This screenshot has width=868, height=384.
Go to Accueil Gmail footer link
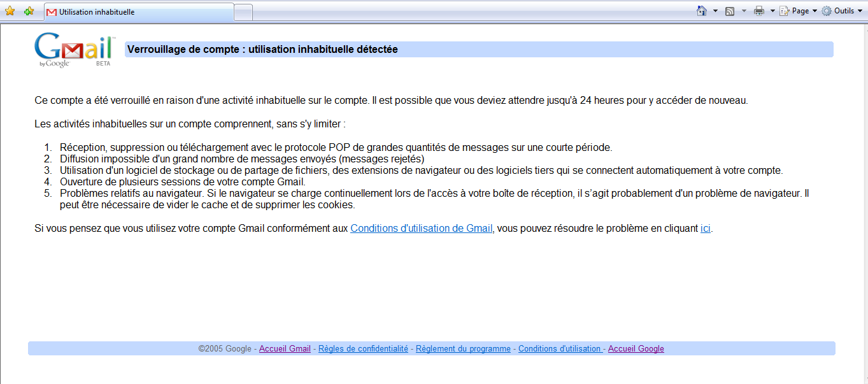[x=285, y=349]
